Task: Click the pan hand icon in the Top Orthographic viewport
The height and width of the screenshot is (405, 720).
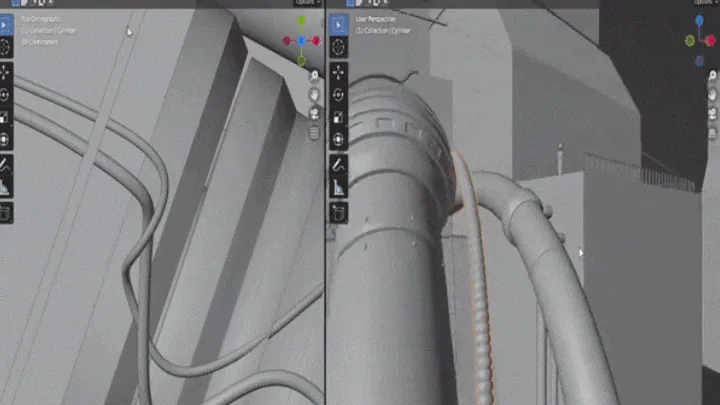Action: click(314, 95)
